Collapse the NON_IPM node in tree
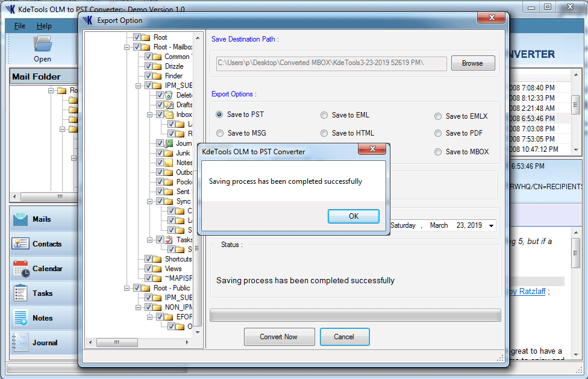The height and width of the screenshot is (379, 588). point(139,307)
